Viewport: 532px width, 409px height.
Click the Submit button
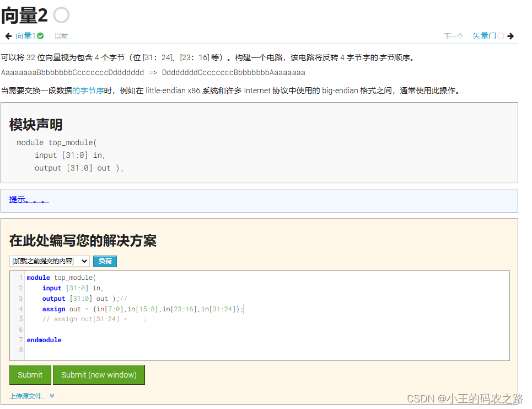[x=30, y=375]
